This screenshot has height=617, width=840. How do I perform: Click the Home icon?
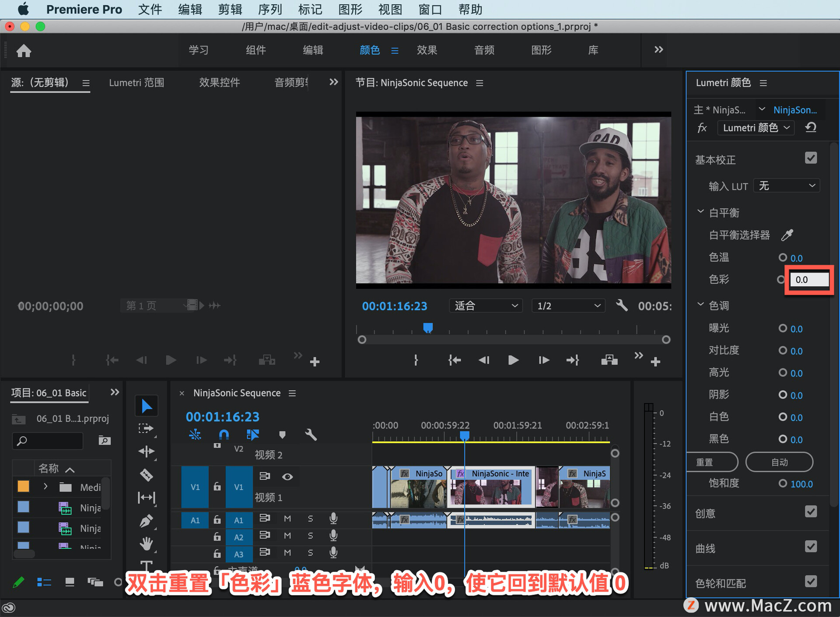tap(24, 51)
